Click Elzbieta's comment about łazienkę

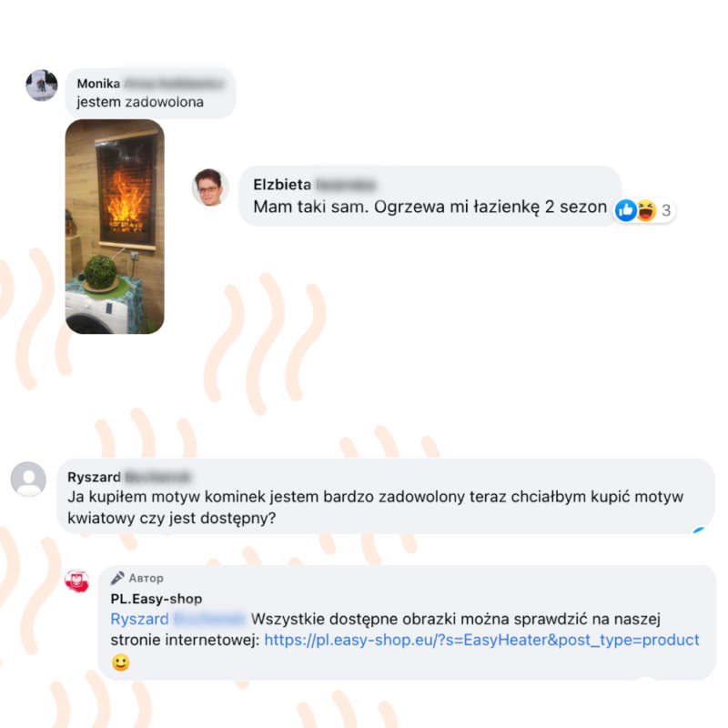(430, 207)
